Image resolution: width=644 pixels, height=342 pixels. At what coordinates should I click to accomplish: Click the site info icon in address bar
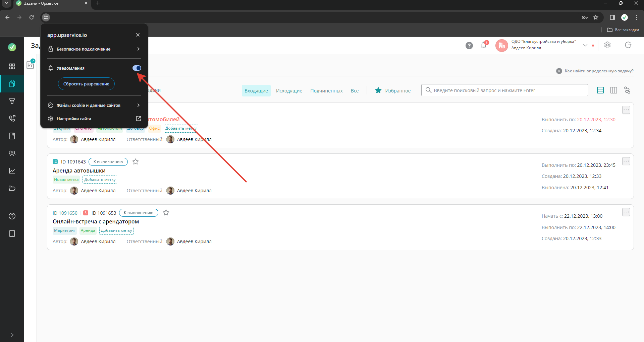pos(46,17)
